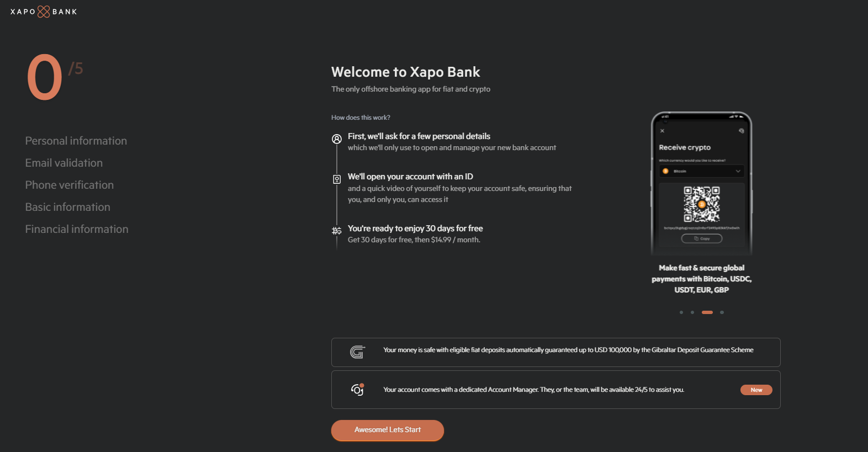Go to the fourth carousel slide dot
The width and height of the screenshot is (868, 452).
coord(722,312)
